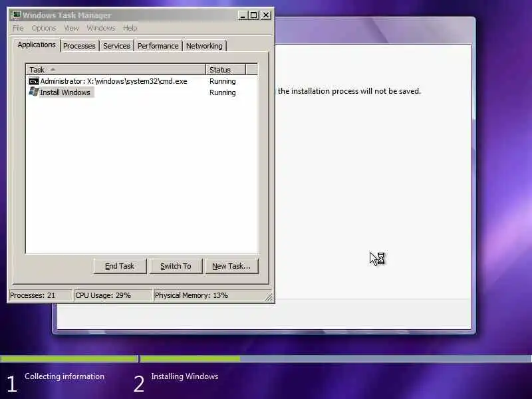Click the cmd.exe icon in task list

tap(34, 81)
